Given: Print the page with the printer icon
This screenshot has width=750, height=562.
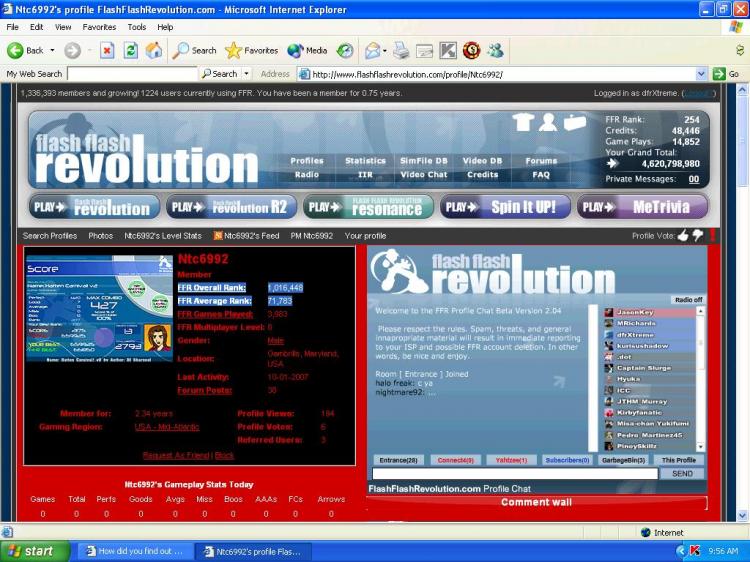Looking at the screenshot, I should [x=401, y=50].
